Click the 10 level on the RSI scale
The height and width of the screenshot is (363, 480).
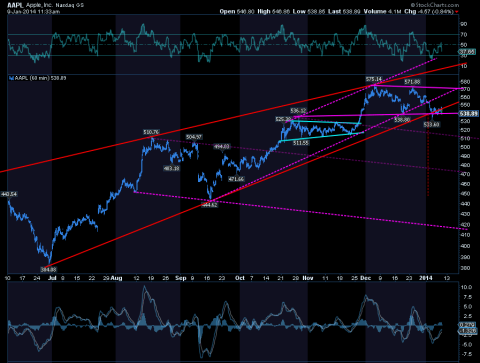pos(464,66)
